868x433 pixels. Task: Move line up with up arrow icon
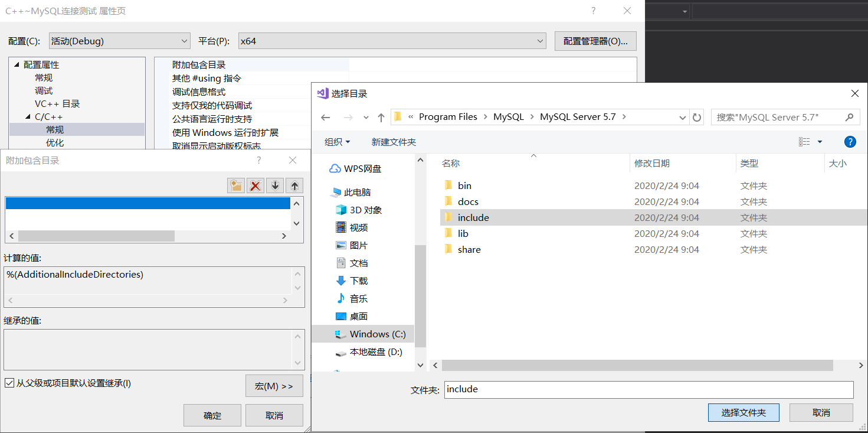(x=294, y=185)
